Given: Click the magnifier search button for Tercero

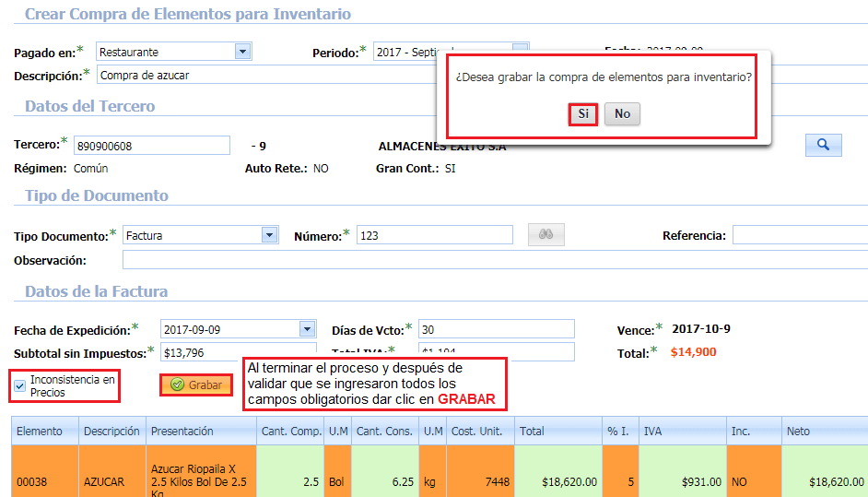Looking at the screenshot, I should pos(823,145).
